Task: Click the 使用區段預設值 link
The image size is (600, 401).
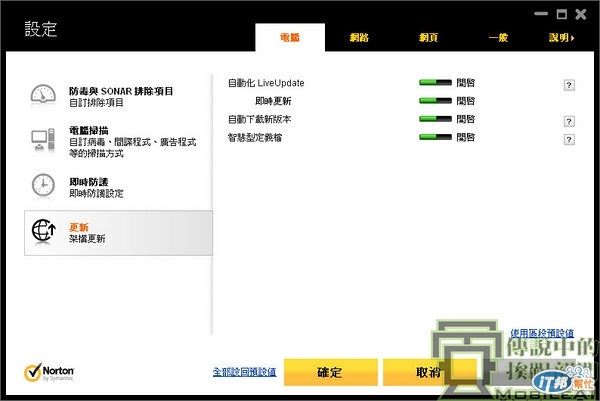Action: pos(542,333)
